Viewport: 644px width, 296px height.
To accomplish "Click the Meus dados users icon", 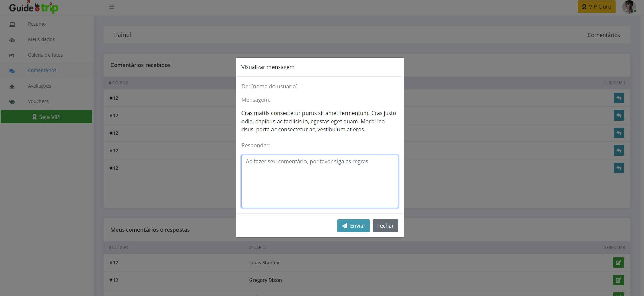I will pyautogui.click(x=12, y=40).
